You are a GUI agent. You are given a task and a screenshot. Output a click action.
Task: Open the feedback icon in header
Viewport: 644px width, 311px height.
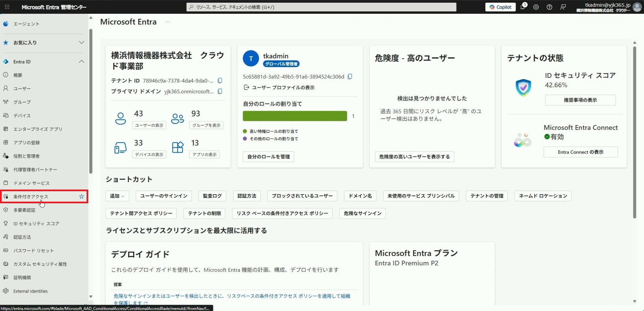(563, 7)
